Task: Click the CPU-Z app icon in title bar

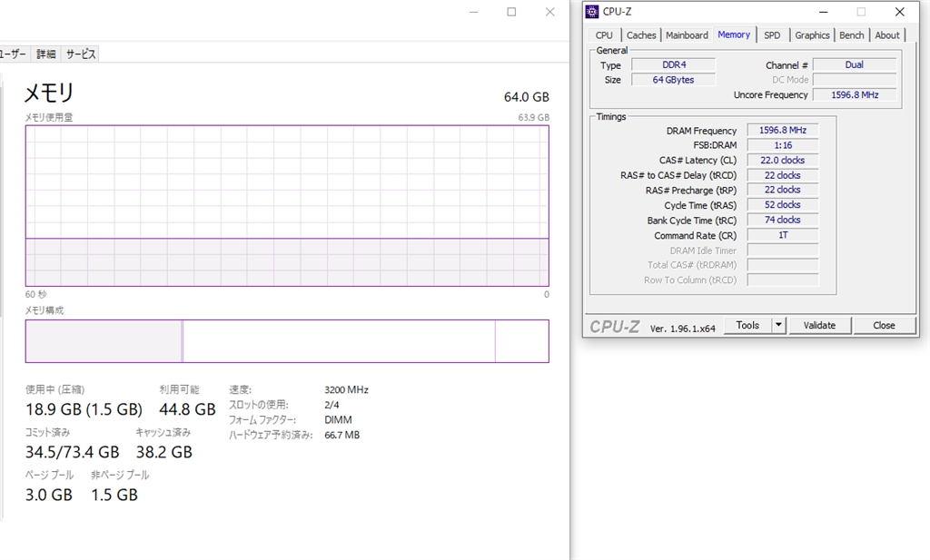Action: [592, 12]
